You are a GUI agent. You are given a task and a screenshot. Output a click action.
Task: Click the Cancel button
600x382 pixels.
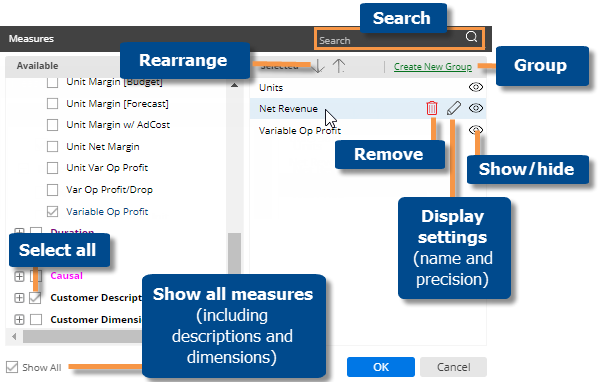(453, 367)
